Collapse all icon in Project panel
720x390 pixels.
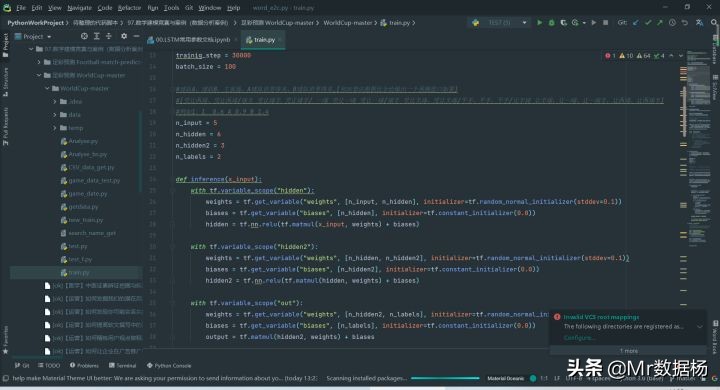(x=109, y=36)
